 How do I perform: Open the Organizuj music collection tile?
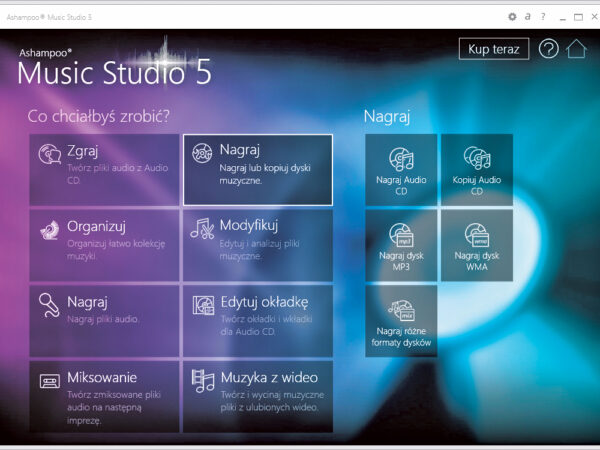click(104, 245)
